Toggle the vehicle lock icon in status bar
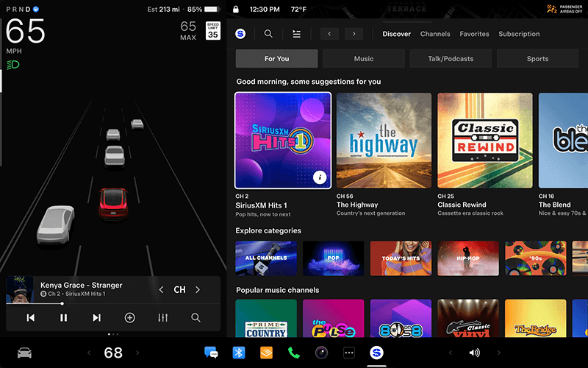Viewport: 588px width, 368px height. 236,10
